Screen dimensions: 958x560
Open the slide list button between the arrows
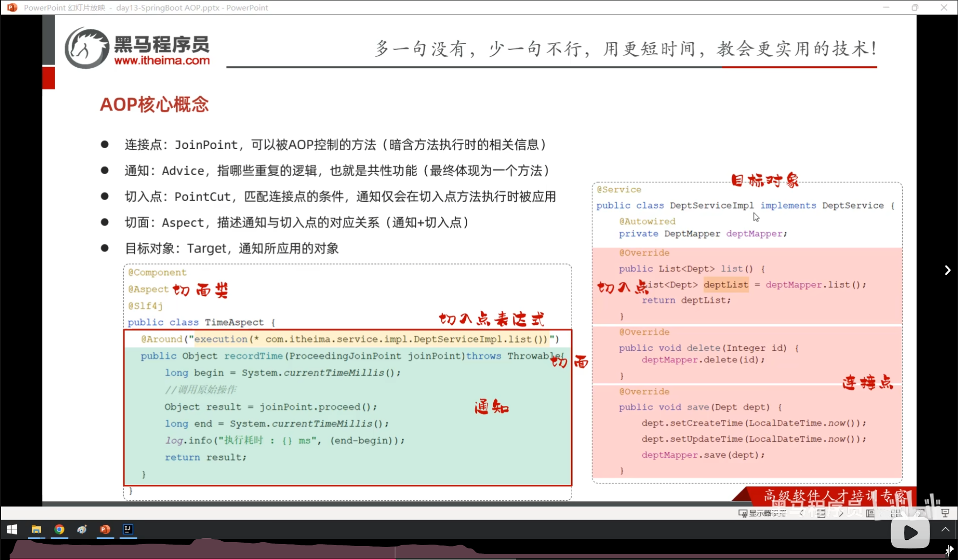(821, 513)
